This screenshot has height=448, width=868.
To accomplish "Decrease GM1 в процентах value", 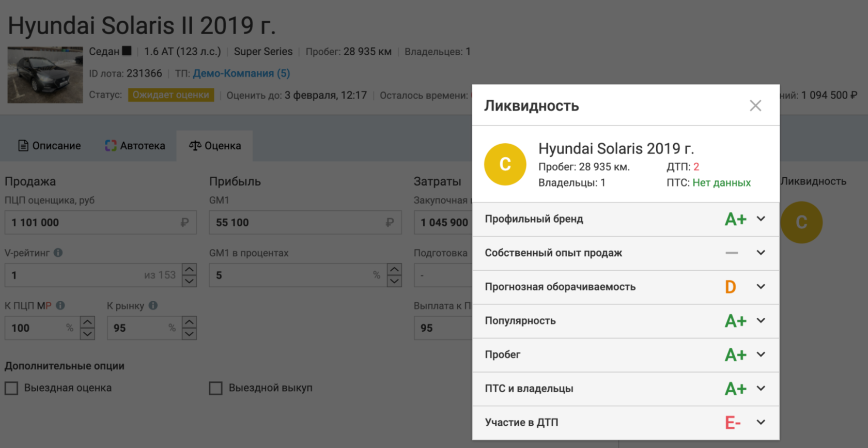I will tap(394, 281).
